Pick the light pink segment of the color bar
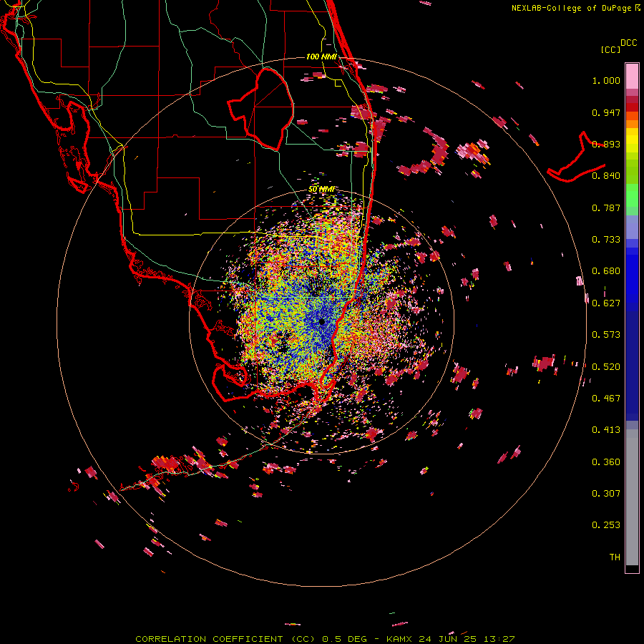Viewport: 644px width, 644px height. pyautogui.click(x=632, y=76)
